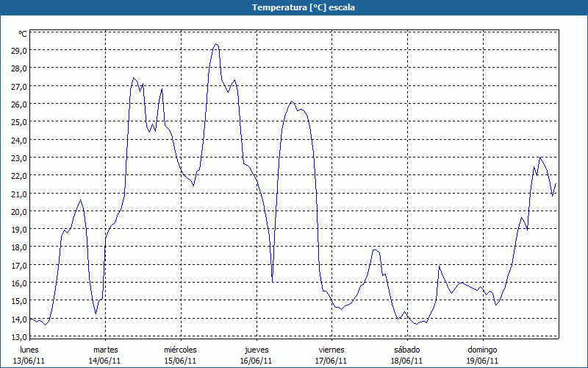
Task: Click the "martes" day label
Action: 105,350
